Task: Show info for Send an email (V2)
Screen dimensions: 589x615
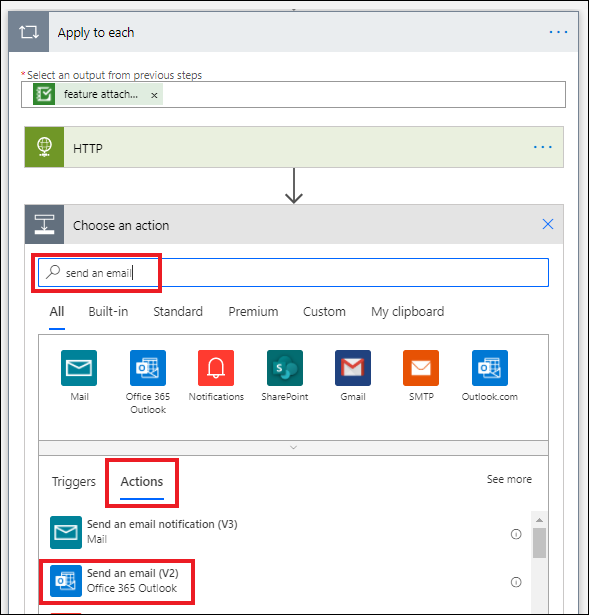Action: [516, 582]
